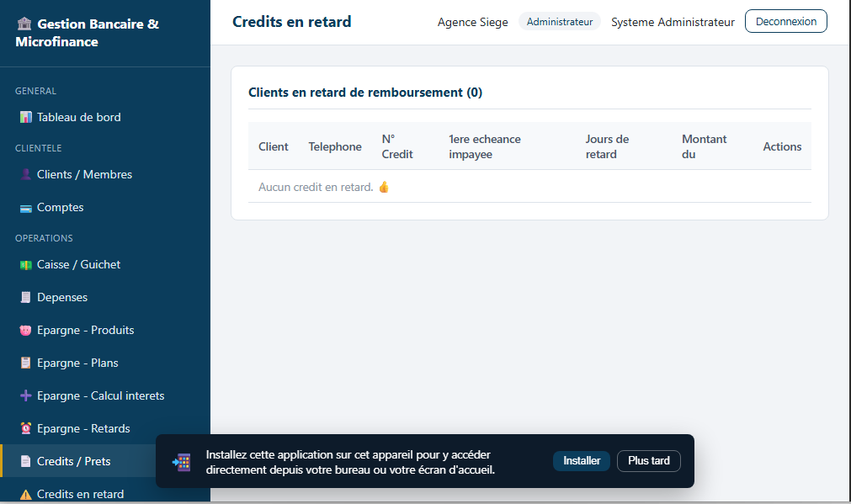
Task: Click the Credits / Prets document icon
Action: coord(25,461)
